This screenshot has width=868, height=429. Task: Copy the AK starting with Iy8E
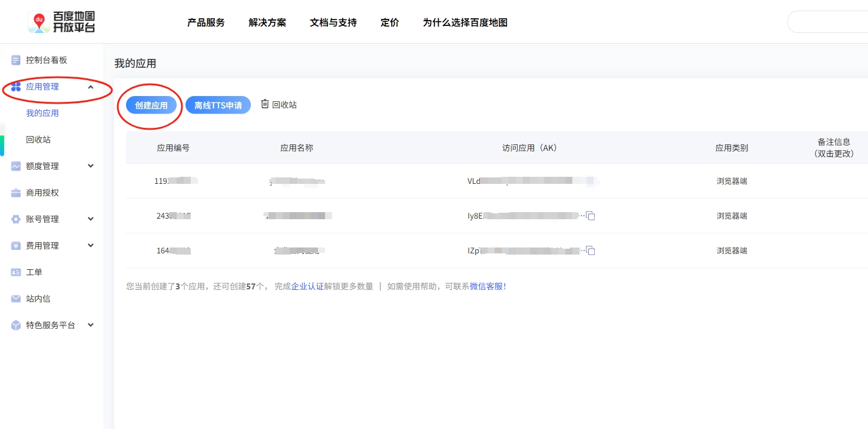coord(591,216)
